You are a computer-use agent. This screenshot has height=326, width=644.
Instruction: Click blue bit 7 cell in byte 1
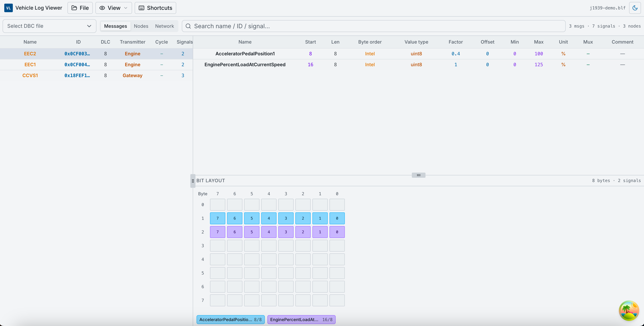point(217,218)
